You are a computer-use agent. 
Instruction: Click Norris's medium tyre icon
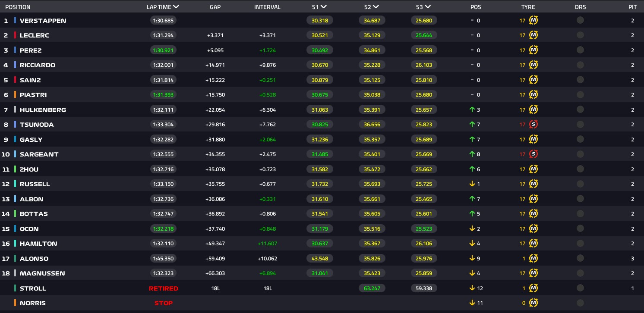[x=534, y=303]
